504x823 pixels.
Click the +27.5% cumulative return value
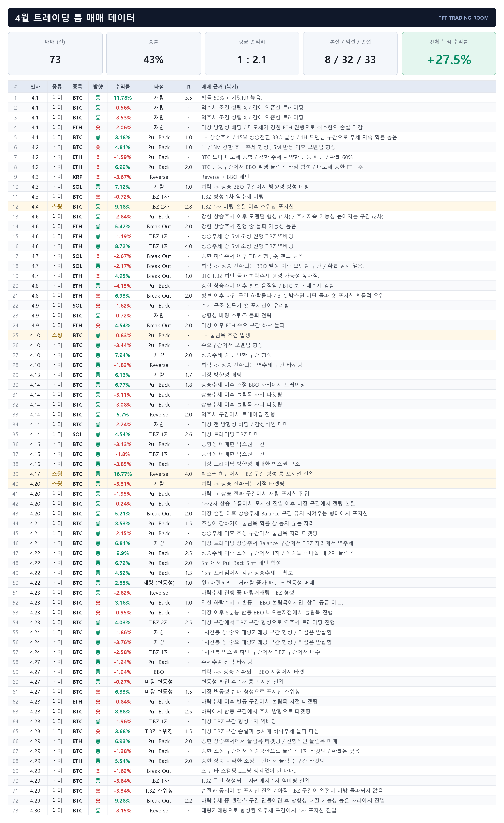[449, 59]
